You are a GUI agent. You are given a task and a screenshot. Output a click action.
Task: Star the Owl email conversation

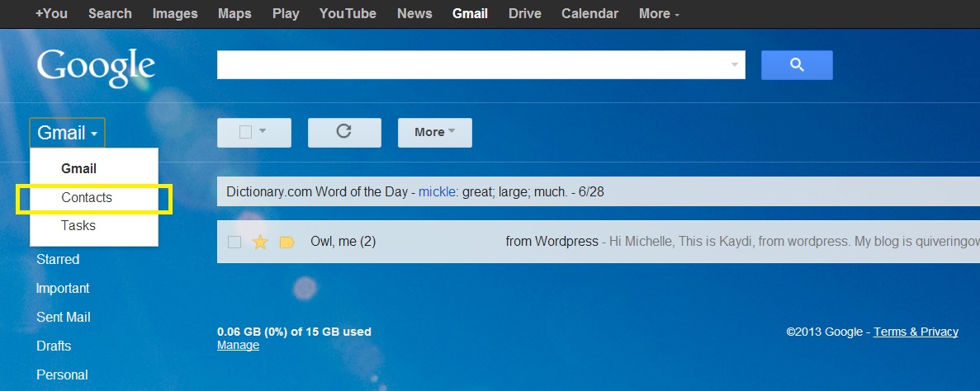[260, 242]
